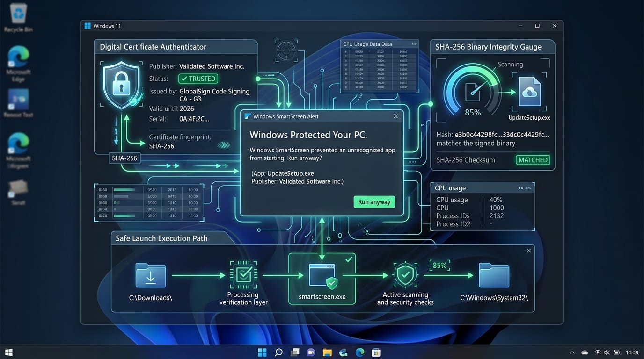Click the Windows Protected Your PC. heading
The height and width of the screenshot is (359, 644).
pos(308,135)
